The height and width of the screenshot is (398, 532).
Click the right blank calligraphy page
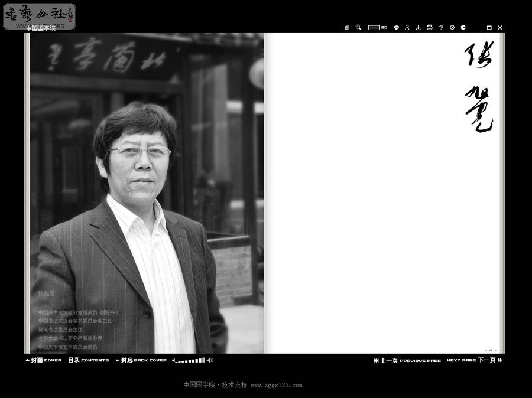(x=382, y=193)
